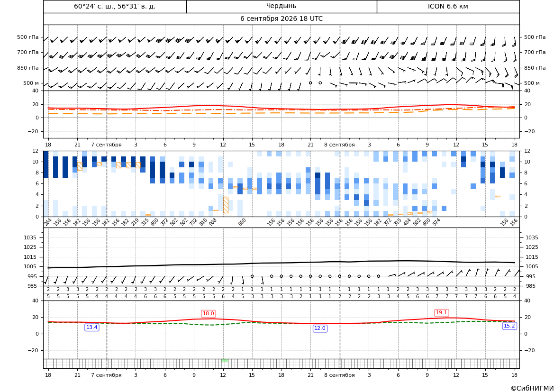Screen dimensions: 554x392
Task: Click the 908 cloud base height value
Action: tap(212, 222)
